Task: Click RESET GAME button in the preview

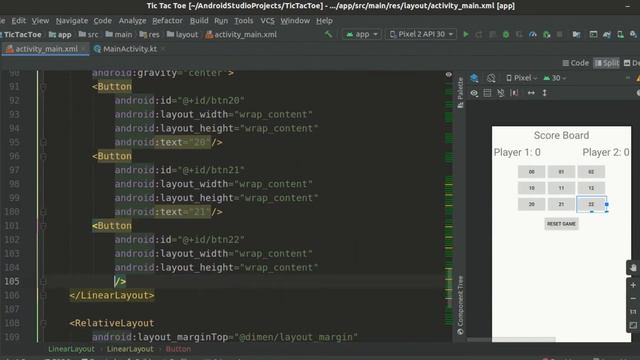Action: [x=561, y=224]
